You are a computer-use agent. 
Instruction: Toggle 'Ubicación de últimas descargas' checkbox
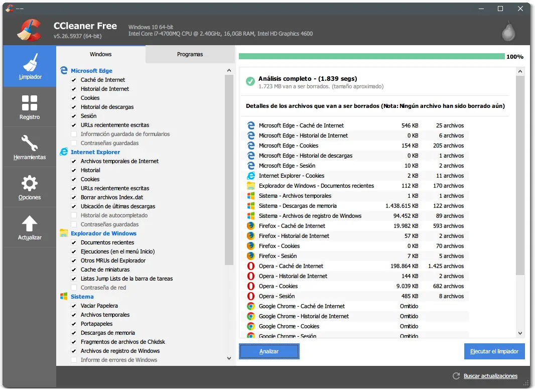point(73,206)
